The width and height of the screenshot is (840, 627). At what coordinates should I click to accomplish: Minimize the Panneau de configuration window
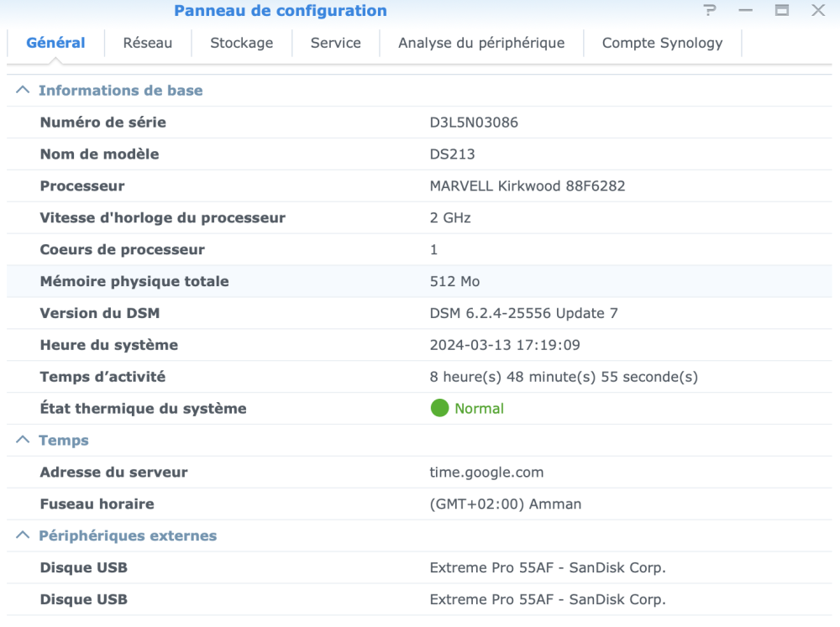point(745,11)
